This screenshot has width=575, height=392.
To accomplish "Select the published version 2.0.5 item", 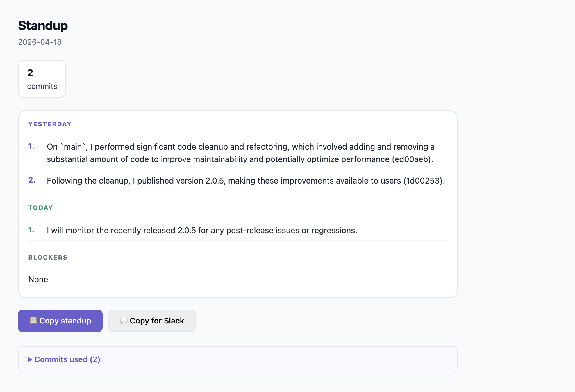I will (x=246, y=181).
